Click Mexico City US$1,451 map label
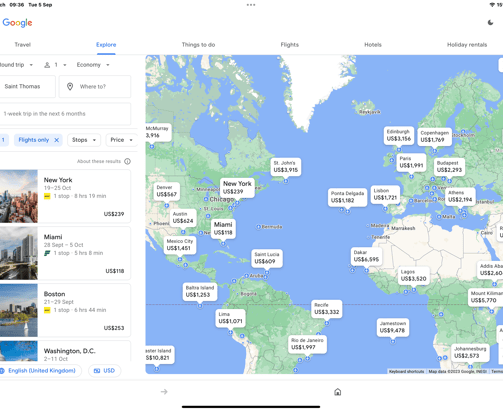The height and width of the screenshot is (411, 503). pos(180,245)
